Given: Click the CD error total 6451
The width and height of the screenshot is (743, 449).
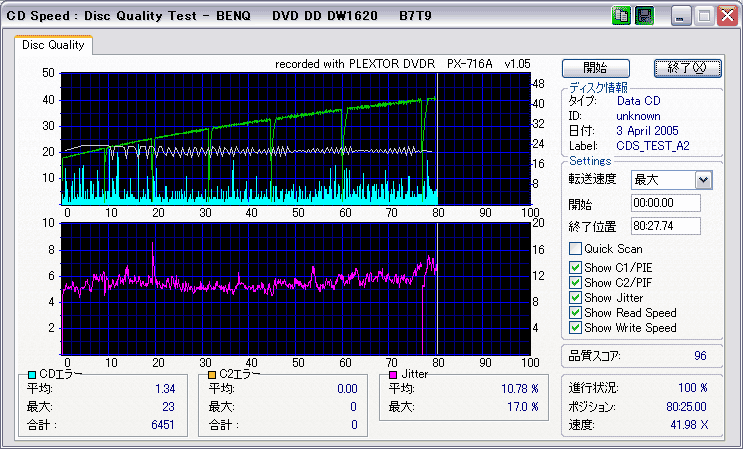Looking at the screenshot, I should (x=163, y=424).
